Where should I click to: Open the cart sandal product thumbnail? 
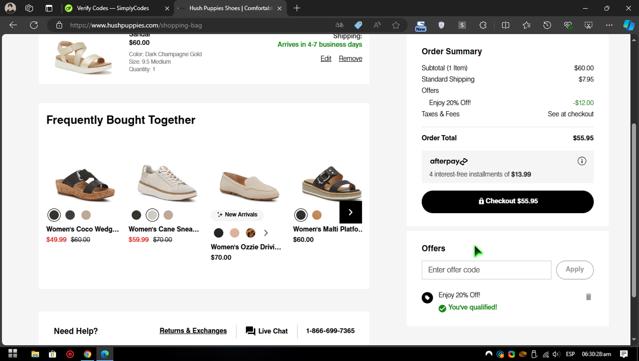point(83,56)
